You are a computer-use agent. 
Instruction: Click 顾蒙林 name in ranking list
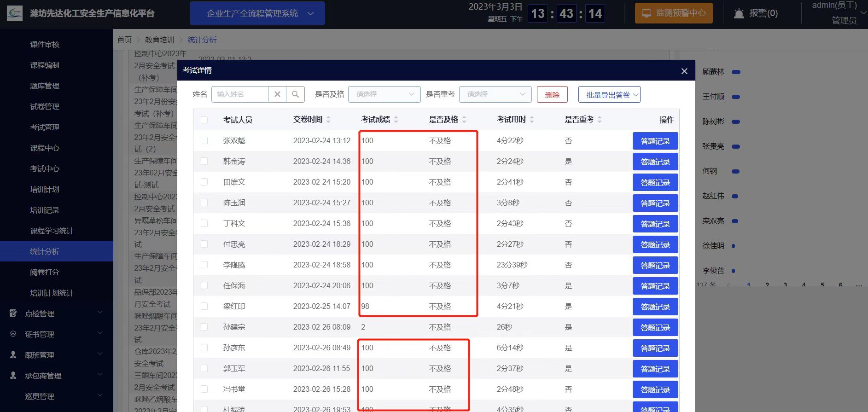coord(713,72)
